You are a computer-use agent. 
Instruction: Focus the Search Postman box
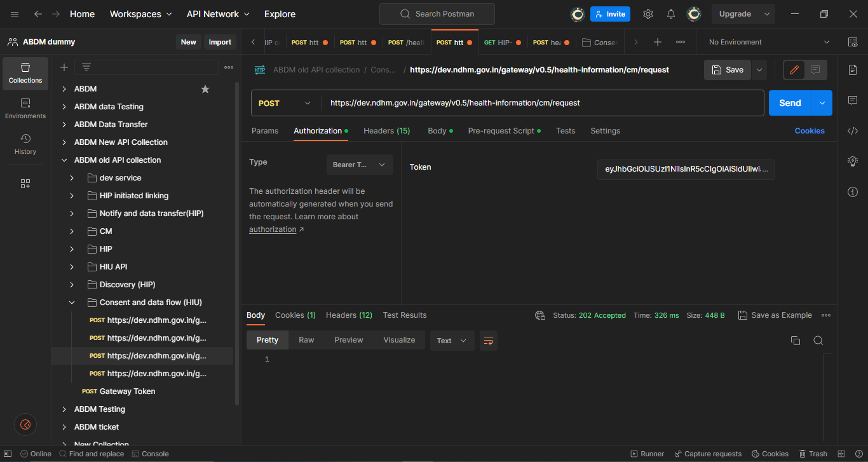coord(437,14)
